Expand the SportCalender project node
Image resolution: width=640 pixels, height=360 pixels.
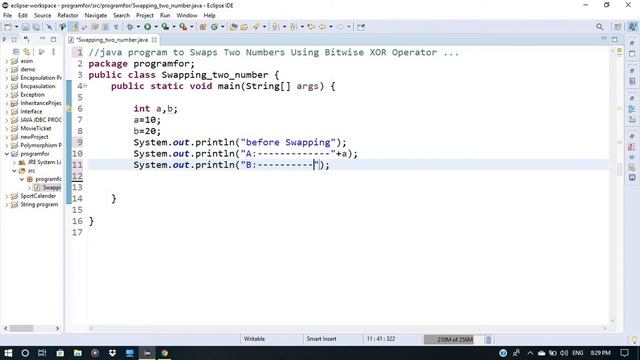pos(7,196)
